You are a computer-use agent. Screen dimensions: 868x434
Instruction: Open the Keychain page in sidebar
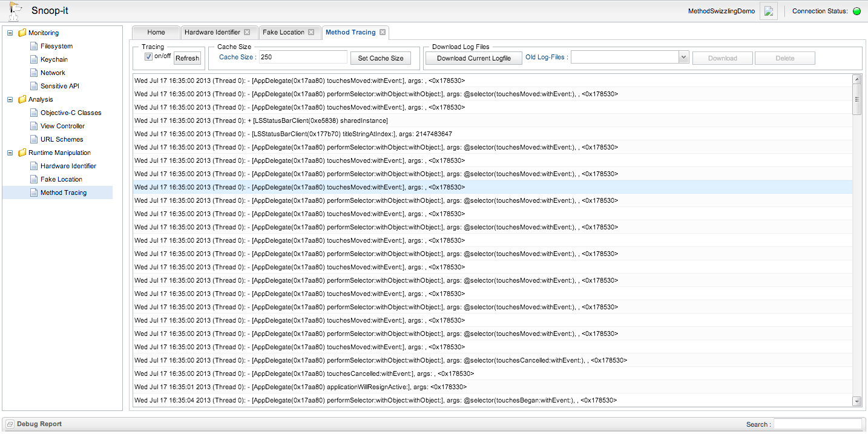click(x=54, y=59)
